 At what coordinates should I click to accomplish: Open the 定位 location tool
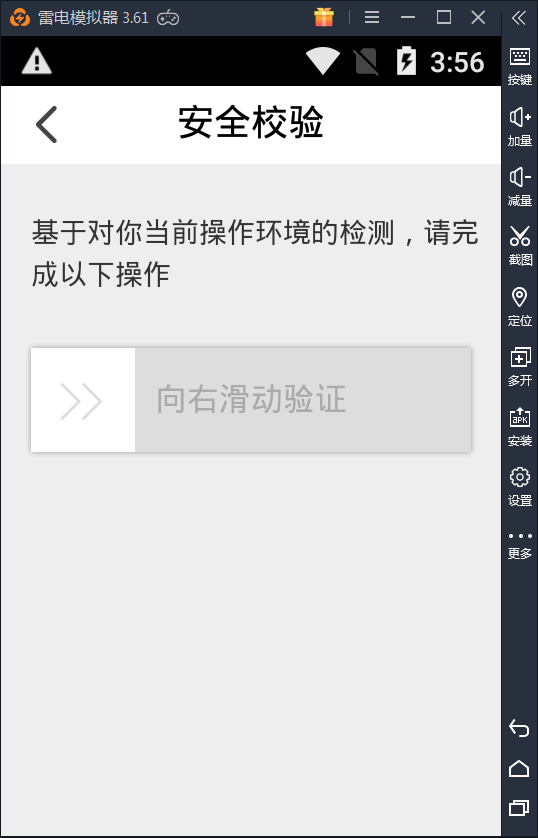pos(519,306)
